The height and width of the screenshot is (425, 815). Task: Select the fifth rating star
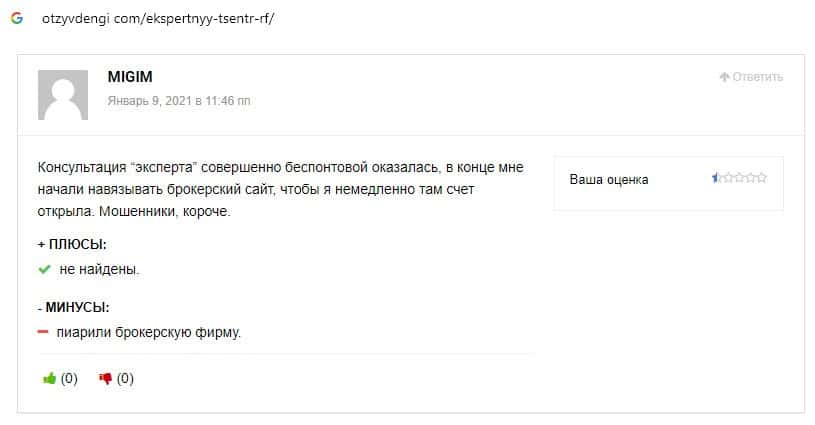(x=763, y=178)
